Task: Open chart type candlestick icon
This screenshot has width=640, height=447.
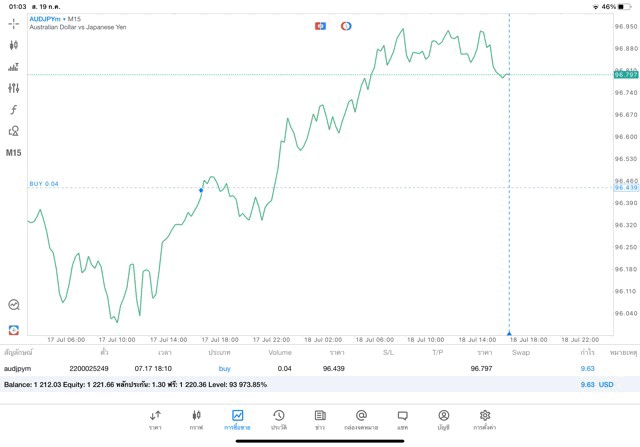Action: [x=14, y=44]
